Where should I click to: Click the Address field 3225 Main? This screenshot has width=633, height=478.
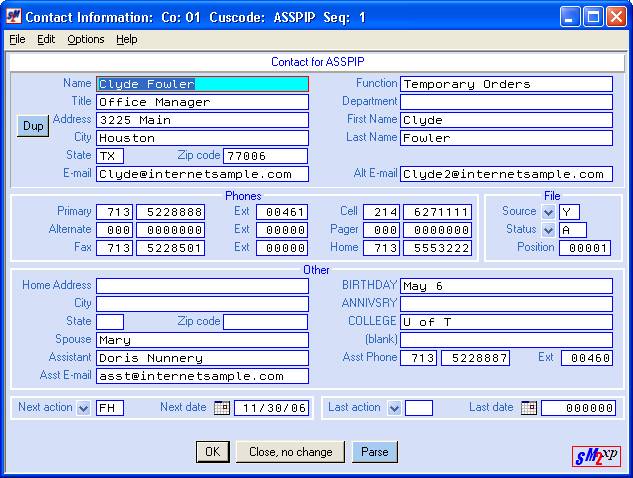click(203, 120)
